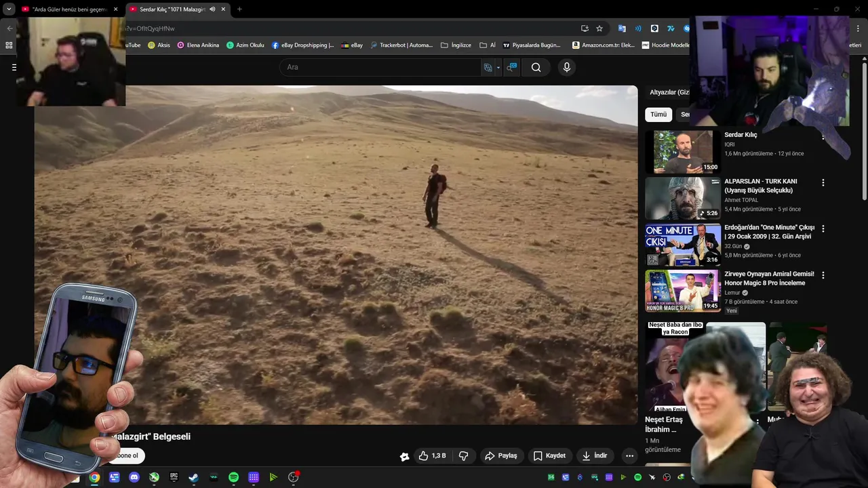
Task: Expand the İngilizce bookmarks folder
Action: (x=456, y=45)
